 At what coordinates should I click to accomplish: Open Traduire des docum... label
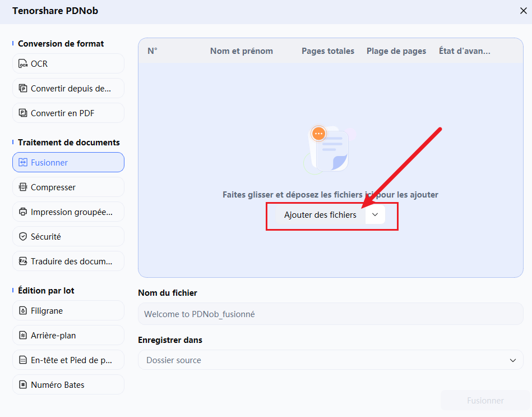pyautogui.click(x=71, y=262)
